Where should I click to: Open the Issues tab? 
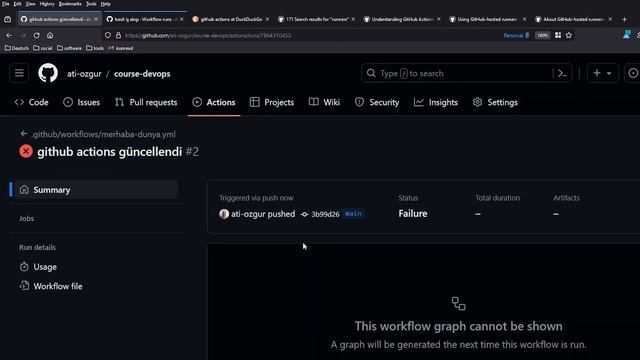[x=82, y=102]
